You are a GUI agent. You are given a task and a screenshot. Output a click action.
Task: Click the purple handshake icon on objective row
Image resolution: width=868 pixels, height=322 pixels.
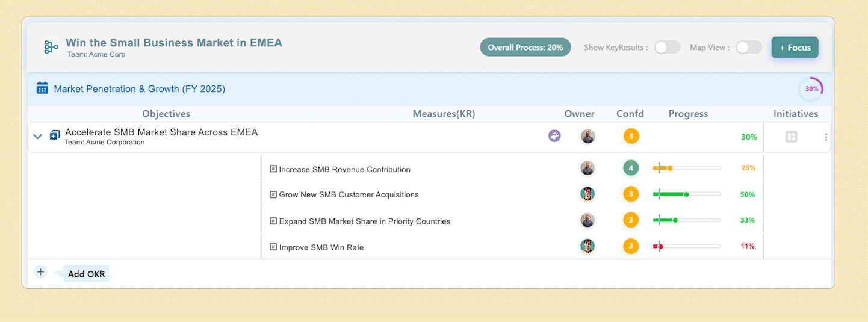click(554, 136)
